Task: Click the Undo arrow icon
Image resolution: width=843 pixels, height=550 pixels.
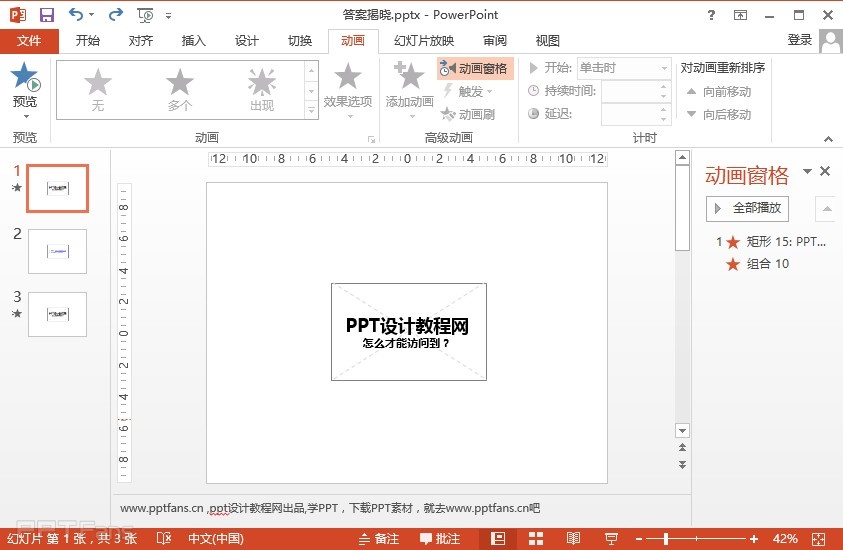Action: pyautogui.click(x=76, y=15)
